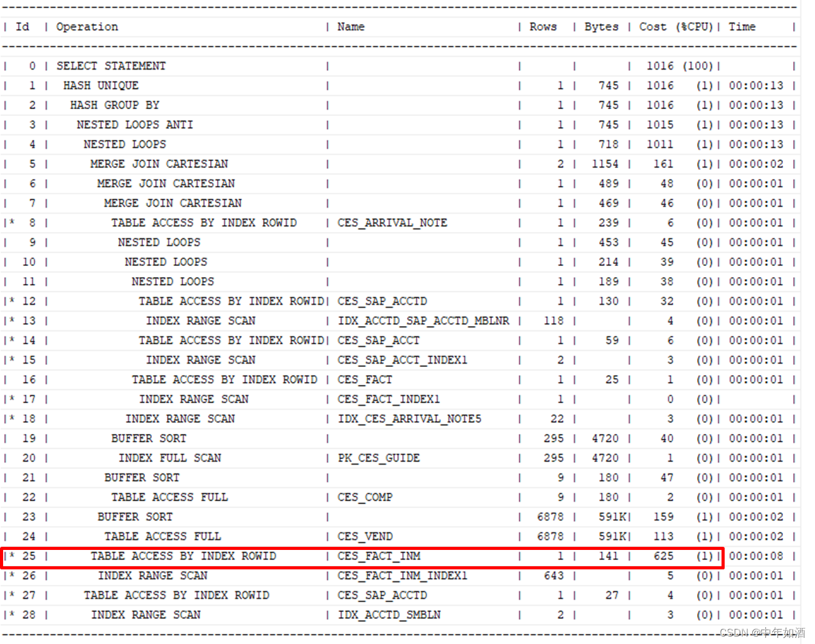
Task: Click cost value 625 in row 25
Action: click(663, 556)
